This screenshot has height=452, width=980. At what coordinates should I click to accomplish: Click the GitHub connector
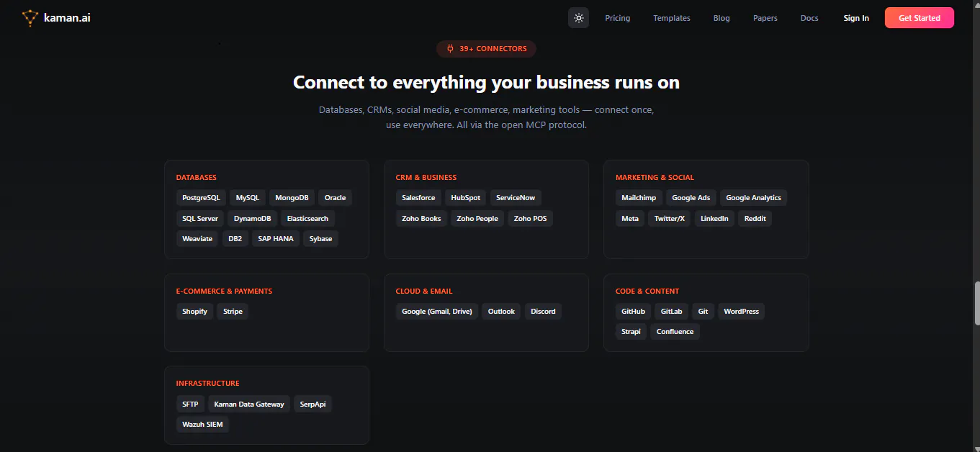tap(633, 312)
